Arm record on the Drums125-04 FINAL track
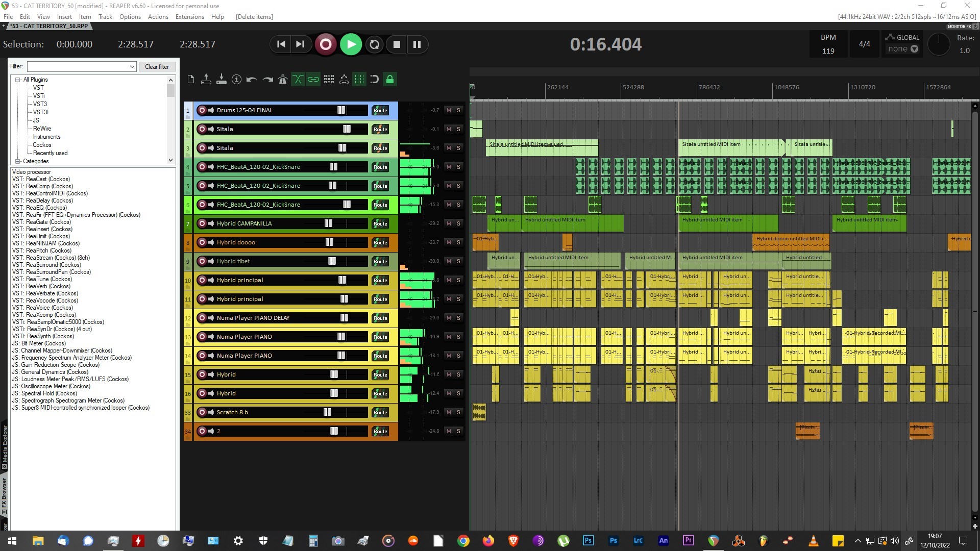Viewport: 980px width, 551px height. [x=202, y=110]
